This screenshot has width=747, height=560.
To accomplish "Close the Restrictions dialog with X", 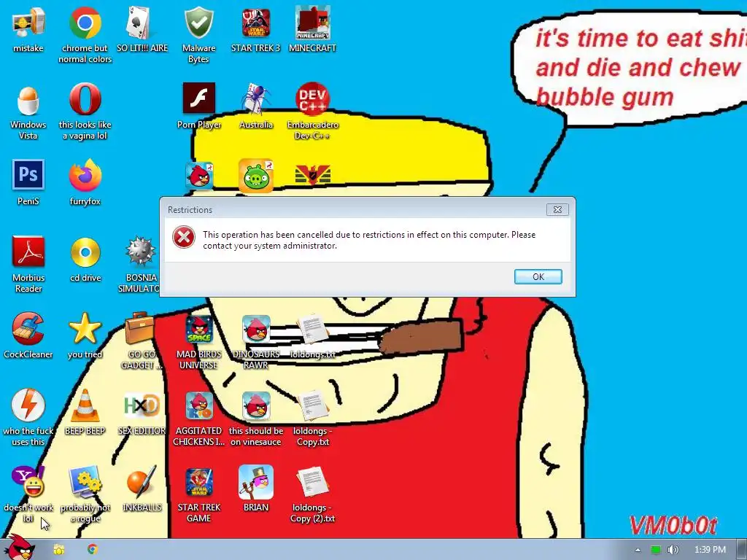I will point(557,209).
